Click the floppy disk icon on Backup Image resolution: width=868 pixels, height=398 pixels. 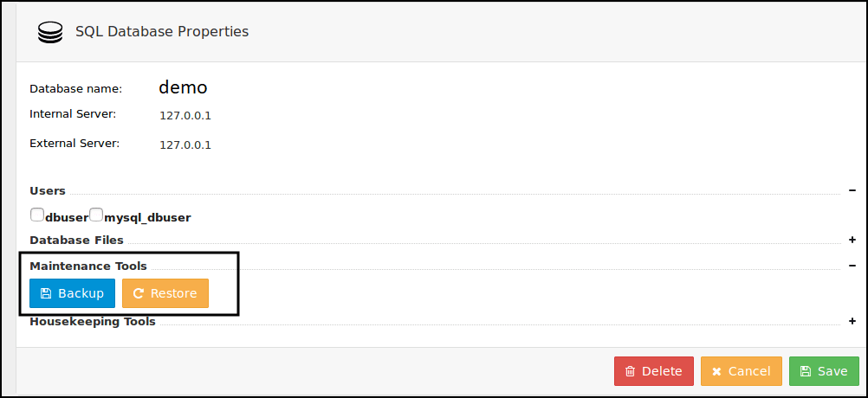coord(46,294)
